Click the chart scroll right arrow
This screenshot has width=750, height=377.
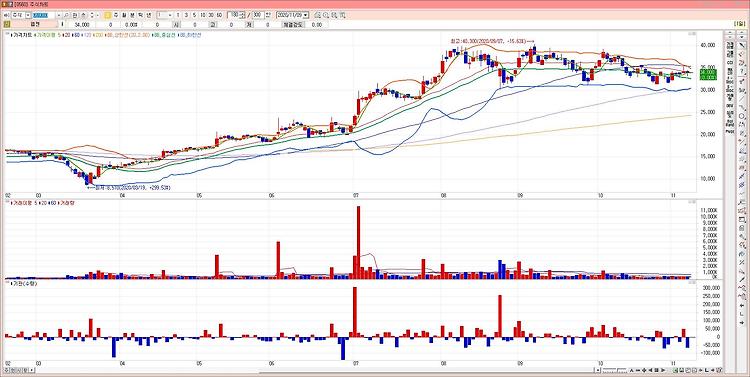662,370
